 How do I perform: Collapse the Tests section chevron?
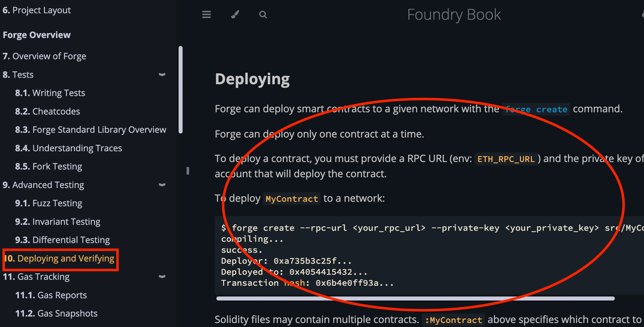tap(162, 75)
